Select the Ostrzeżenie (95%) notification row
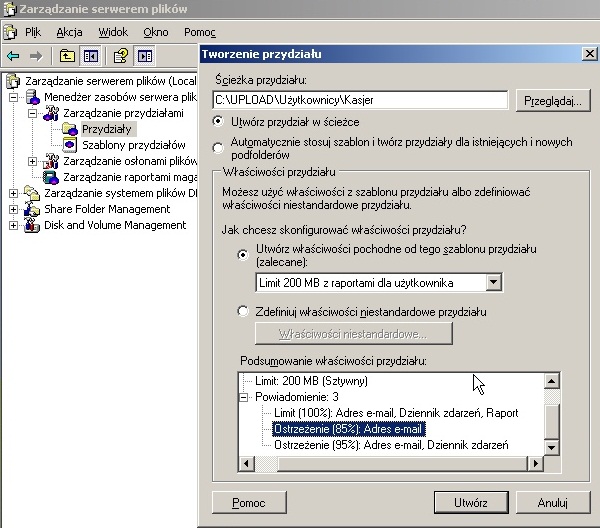The width and height of the screenshot is (600, 528). point(391,445)
